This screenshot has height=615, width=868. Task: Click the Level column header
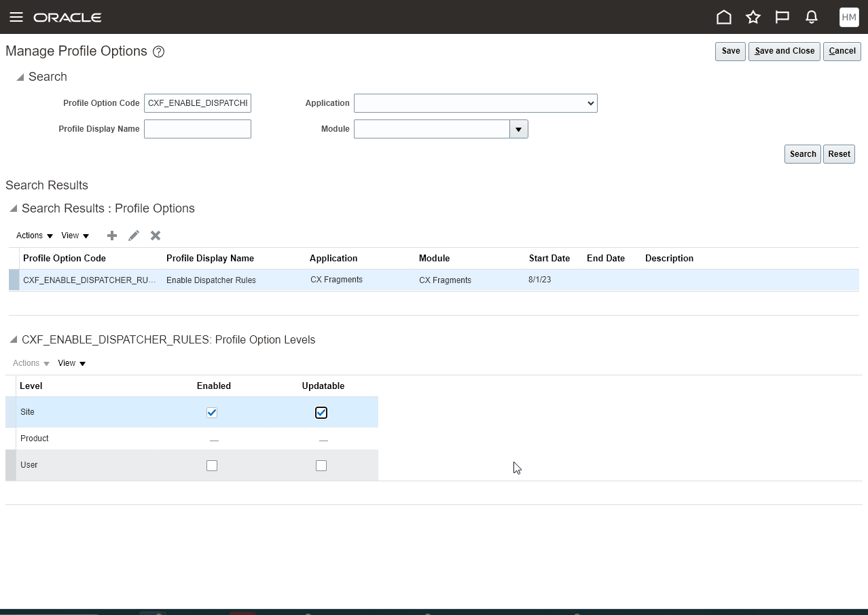(31, 386)
